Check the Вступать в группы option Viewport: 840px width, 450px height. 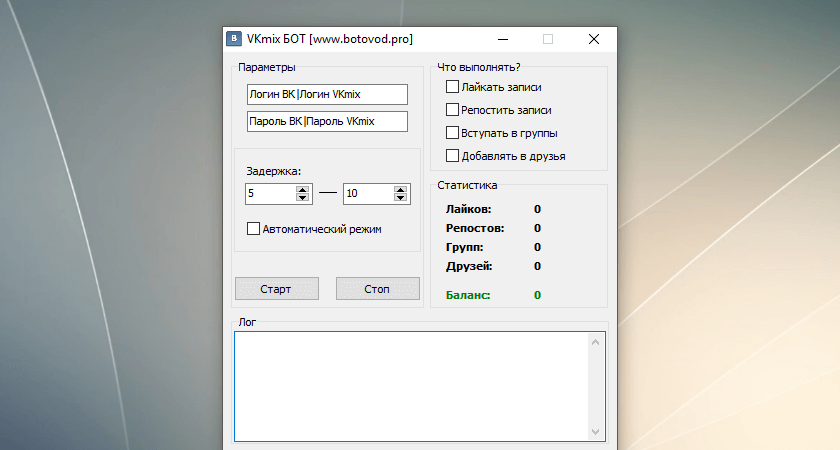(x=452, y=133)
